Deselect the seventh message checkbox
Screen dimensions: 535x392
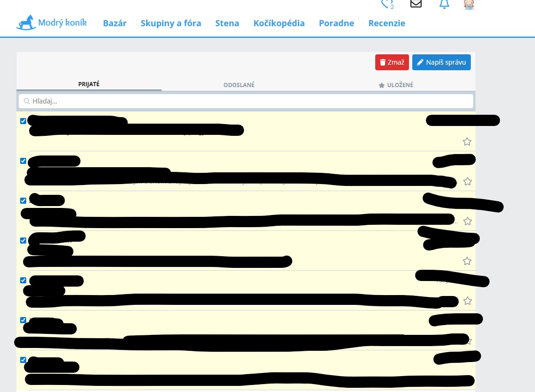[23, 360]
